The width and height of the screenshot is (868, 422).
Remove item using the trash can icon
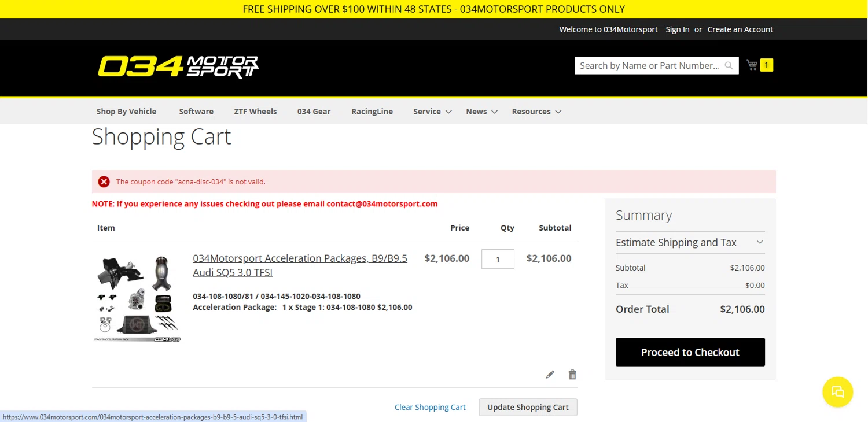point(572,375)
